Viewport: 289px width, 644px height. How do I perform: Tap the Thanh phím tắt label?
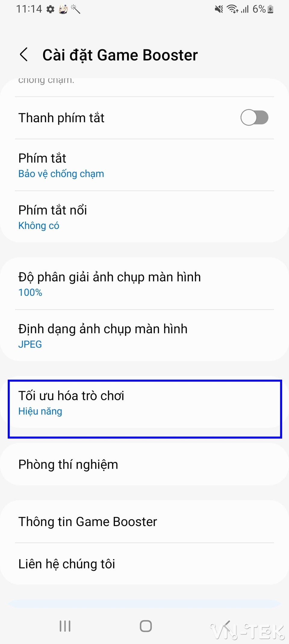tap(61, 118)
